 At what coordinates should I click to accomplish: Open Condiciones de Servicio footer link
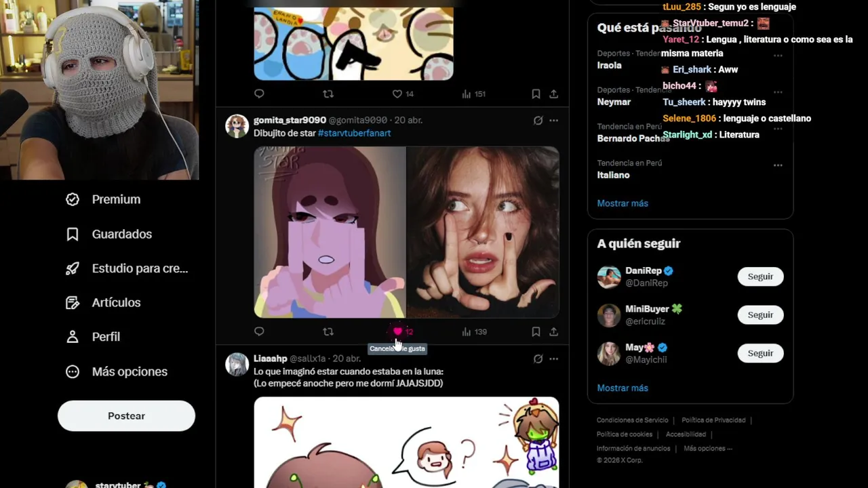(x=632, y=420)
